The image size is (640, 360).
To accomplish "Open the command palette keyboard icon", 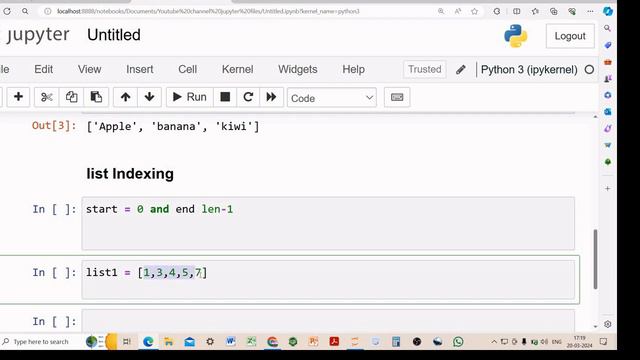I will (x=397, y=97).
